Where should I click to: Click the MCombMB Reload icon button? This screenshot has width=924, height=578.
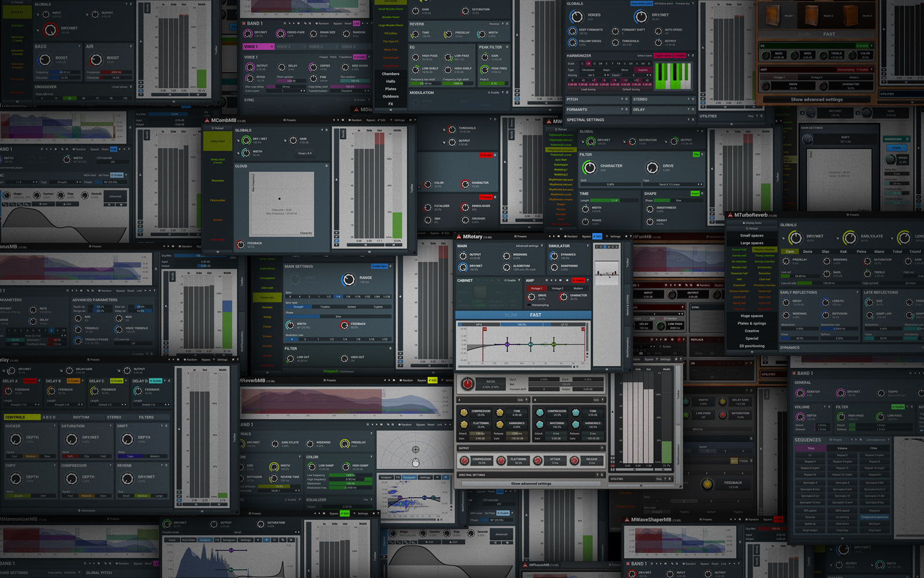point(217,128)
